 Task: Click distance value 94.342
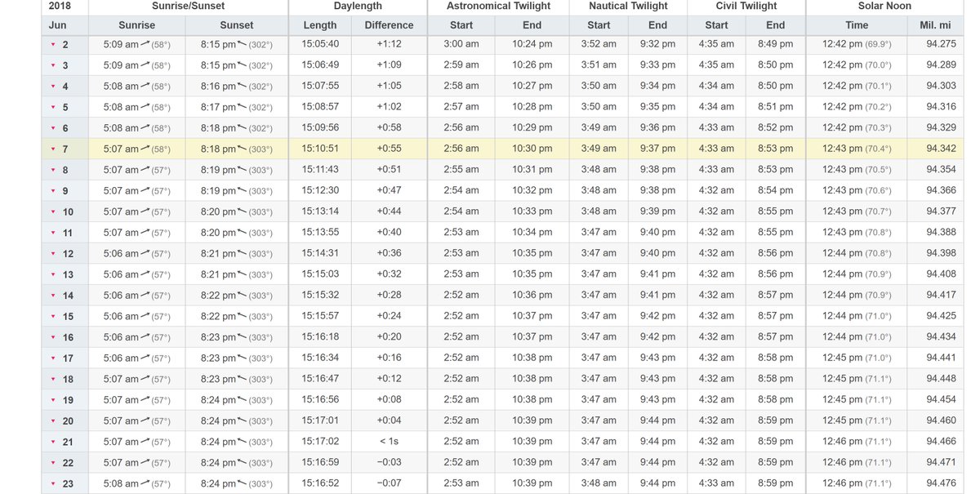tap(941, 149)
